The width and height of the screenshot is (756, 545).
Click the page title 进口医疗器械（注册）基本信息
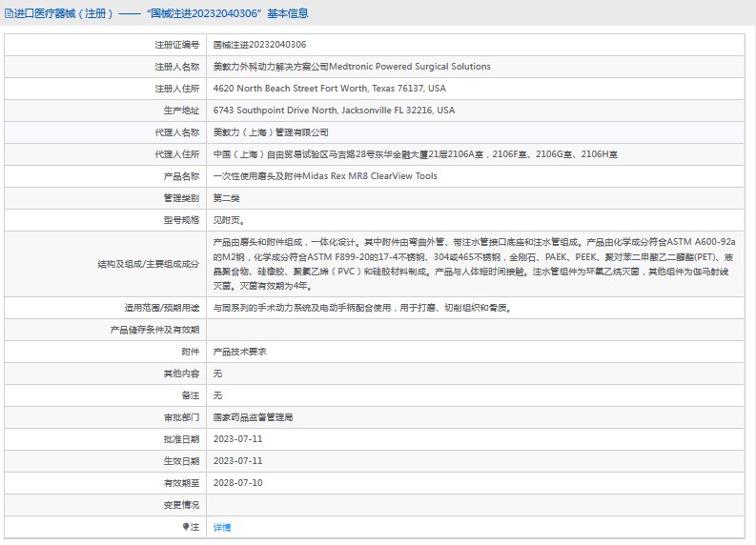tap(161, 13)
